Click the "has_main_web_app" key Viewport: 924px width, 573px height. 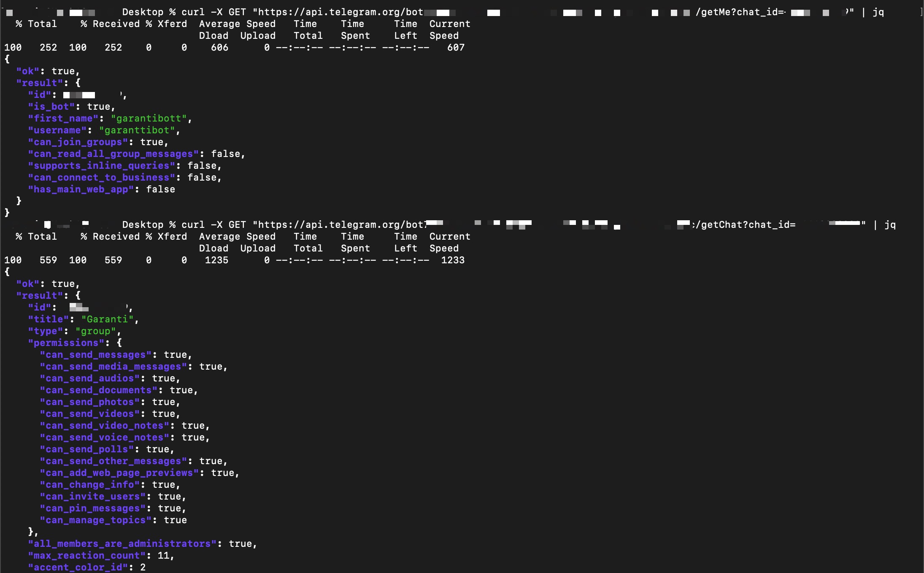(80, 189)
